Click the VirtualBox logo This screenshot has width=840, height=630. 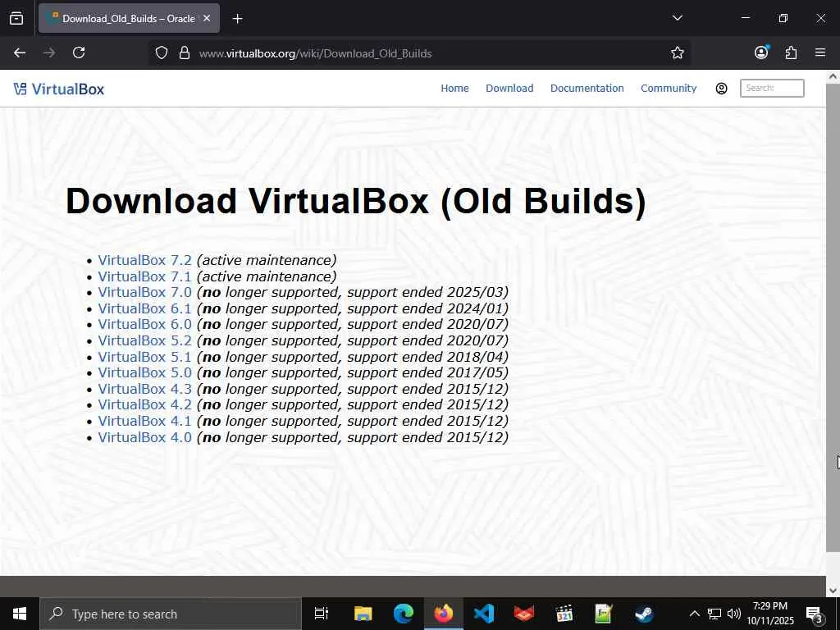tap(59, 89)
